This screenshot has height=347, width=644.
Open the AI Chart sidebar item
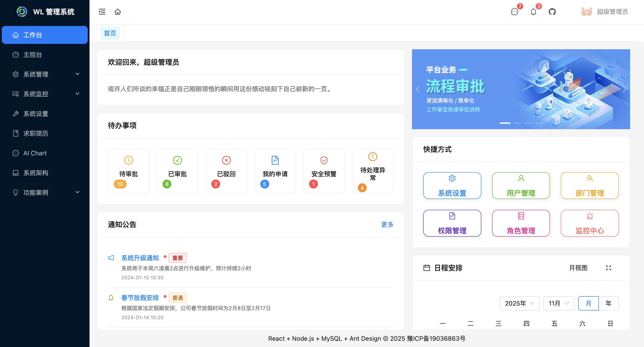click(34, 153)
